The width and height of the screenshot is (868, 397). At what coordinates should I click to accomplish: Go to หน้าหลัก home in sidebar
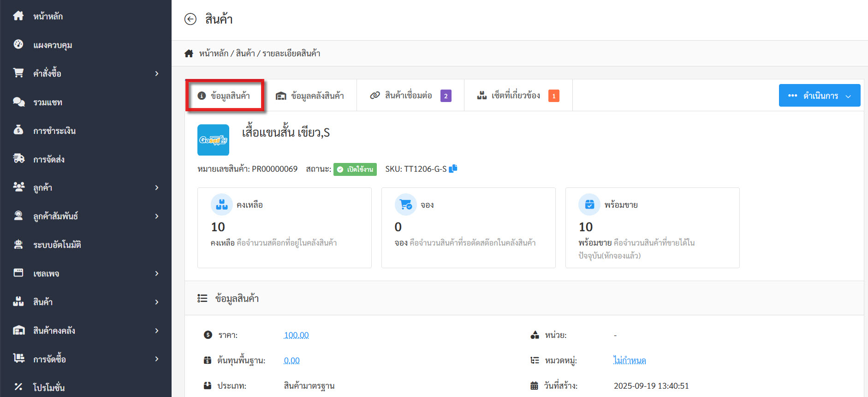(48, 16)
